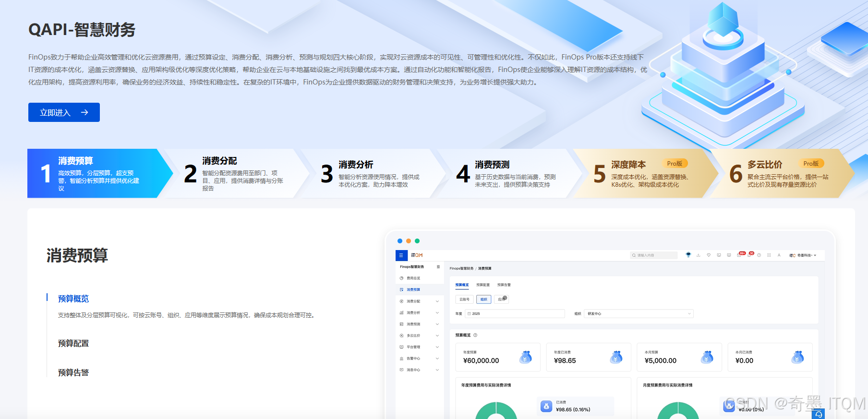
Task: Select 组织 dimension option
Action: [x=484, y=299]
